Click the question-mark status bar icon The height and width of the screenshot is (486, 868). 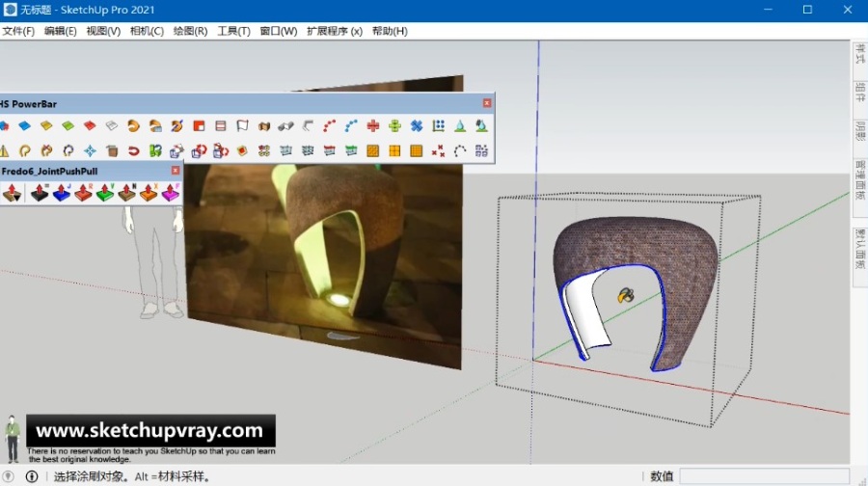point(8,476)
